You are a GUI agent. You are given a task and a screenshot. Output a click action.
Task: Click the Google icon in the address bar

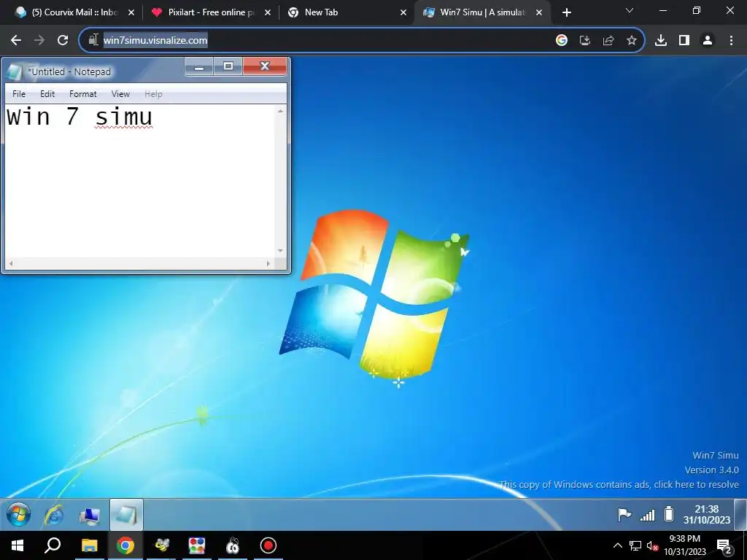pos(562,41)
